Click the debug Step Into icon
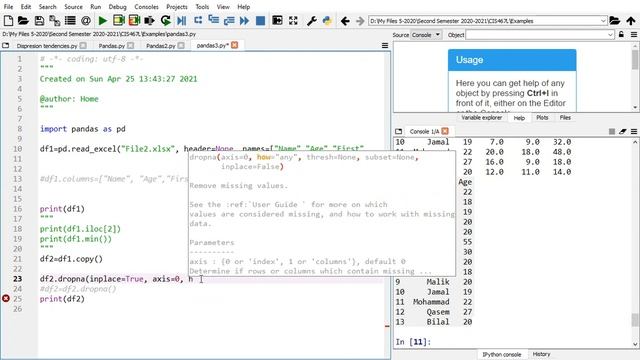 coord(213,20)
